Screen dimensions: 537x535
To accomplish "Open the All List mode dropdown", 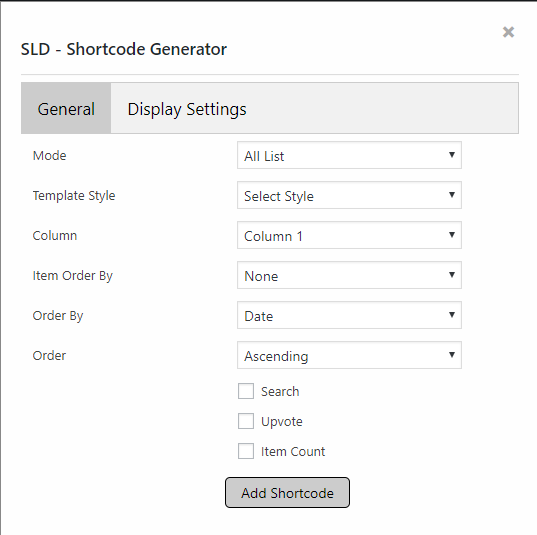I will click(x=349, y=155).
